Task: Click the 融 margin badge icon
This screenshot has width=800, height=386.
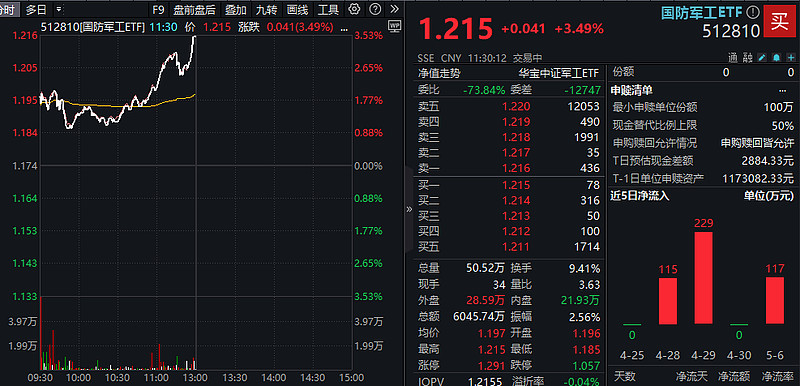Action: [747, 58]
